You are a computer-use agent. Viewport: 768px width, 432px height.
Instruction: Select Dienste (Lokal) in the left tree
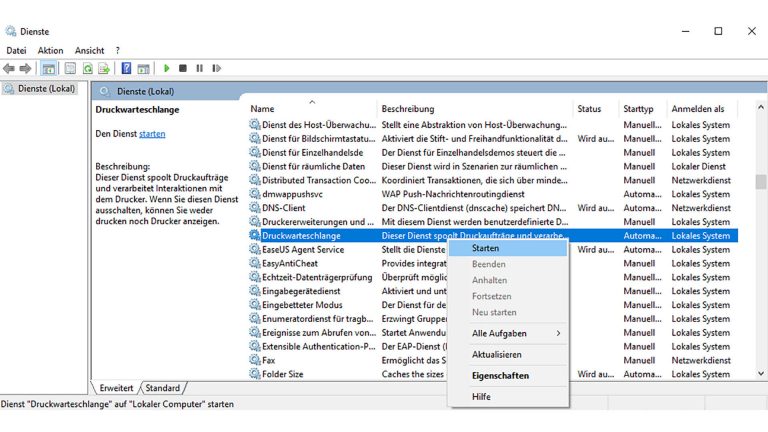click(46, 88)
